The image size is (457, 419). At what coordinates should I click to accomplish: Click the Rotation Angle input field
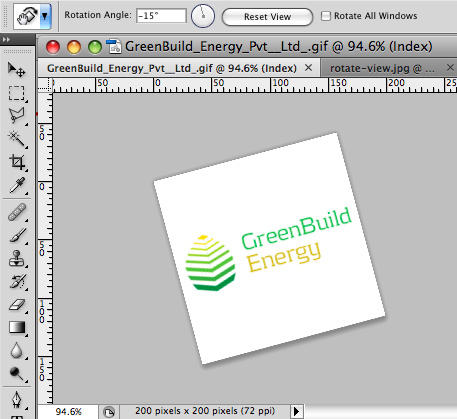coord(161,16)
